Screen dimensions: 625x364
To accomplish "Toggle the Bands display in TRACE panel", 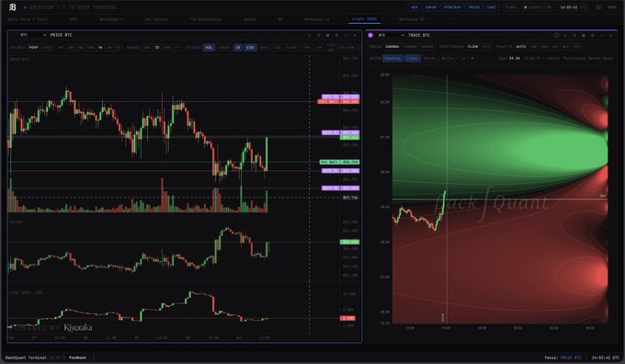I will click(430, 58).
